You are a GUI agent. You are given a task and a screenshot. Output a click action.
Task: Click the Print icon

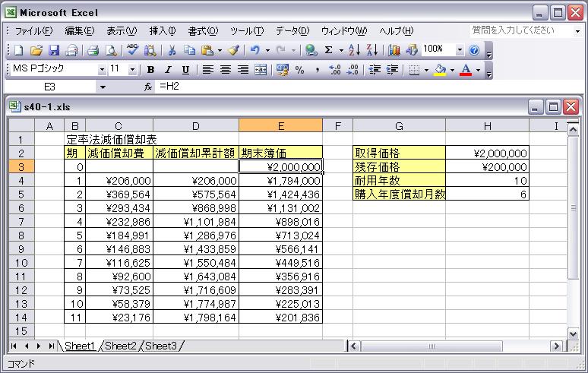[x=93, y=50]
